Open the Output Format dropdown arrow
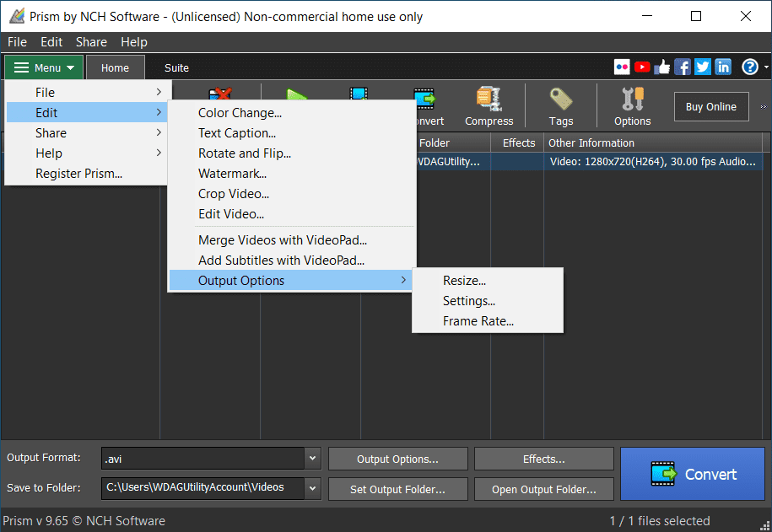Screen dimensions: 772x532 click(312, 458)
